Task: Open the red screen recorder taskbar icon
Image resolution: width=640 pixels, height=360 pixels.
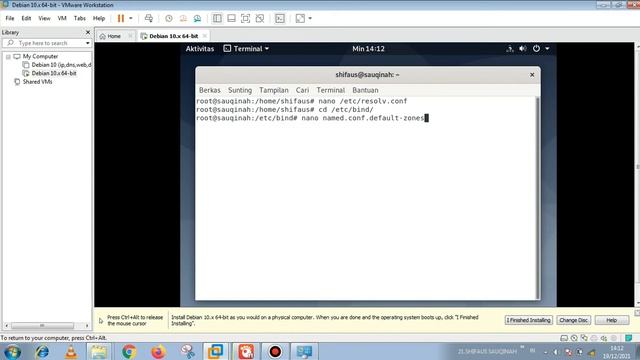Action: [275, 352]
